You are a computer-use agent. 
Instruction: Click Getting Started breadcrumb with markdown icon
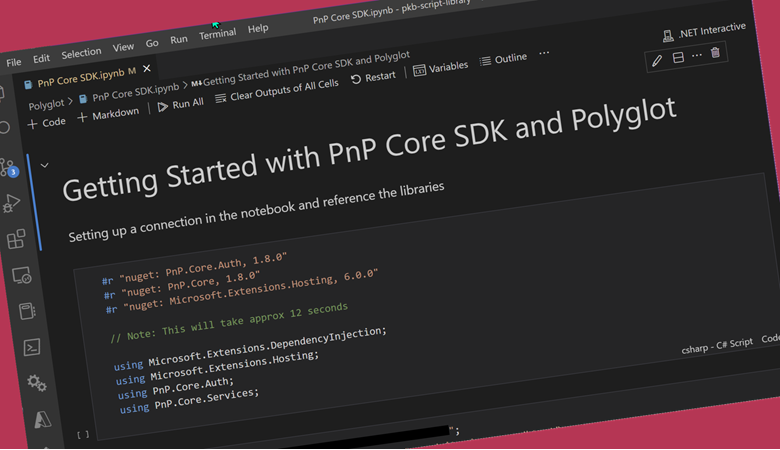300,69
